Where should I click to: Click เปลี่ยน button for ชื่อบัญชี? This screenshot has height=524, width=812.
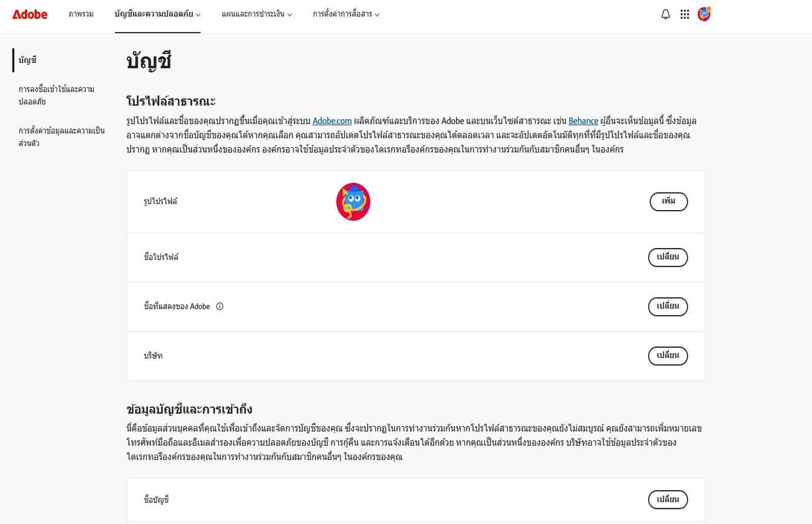tap(668, 500)
